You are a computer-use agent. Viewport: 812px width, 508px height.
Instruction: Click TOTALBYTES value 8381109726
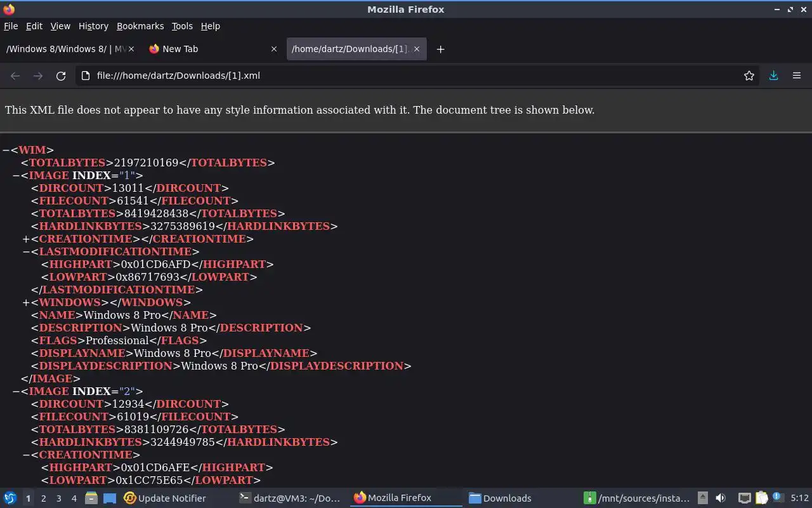pos(156,429)
